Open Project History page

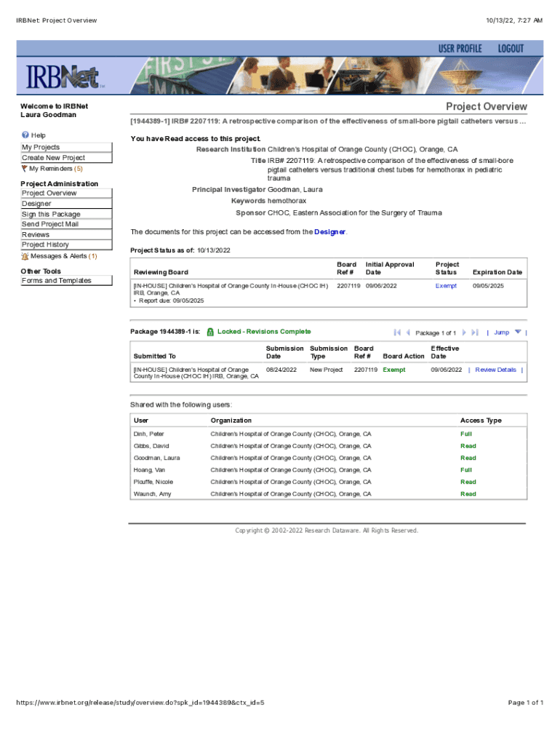coord(45,245)
